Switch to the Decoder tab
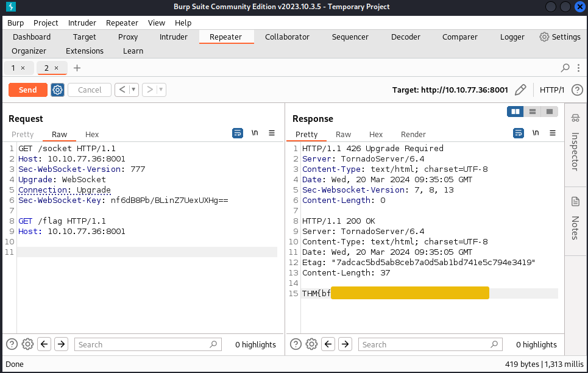This screenshot has width=588, height=373. click(x=406, y=37)
